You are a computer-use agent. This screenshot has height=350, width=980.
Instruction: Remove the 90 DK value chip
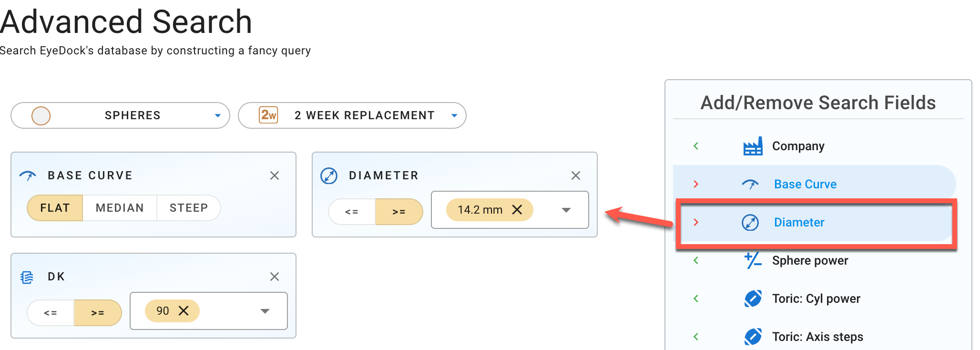[184, 311]
